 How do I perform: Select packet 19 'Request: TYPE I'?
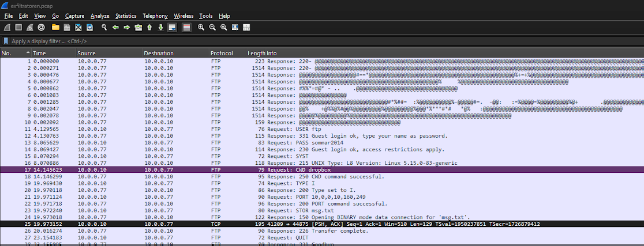tap(322, 183)
